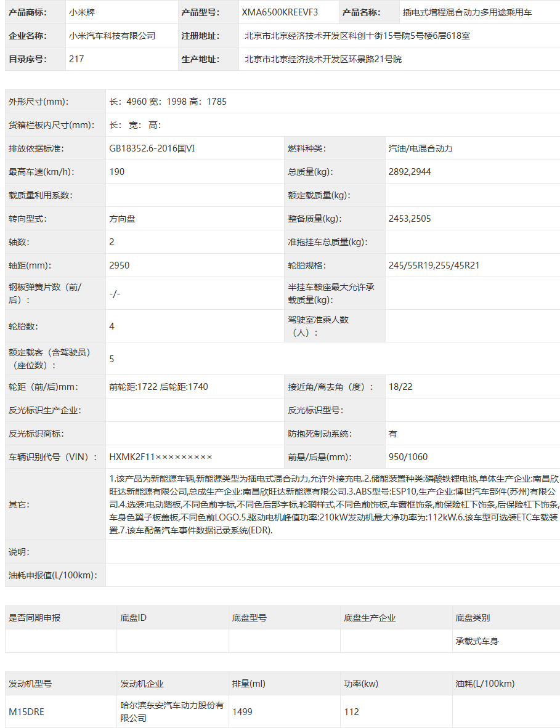
Task: Select registered address 科创十街15号院 text
Action: pos(379,36)
